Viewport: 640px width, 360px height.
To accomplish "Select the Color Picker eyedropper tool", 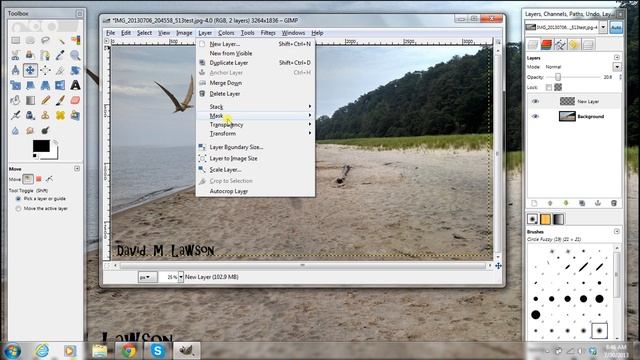I will click(60, 55).
